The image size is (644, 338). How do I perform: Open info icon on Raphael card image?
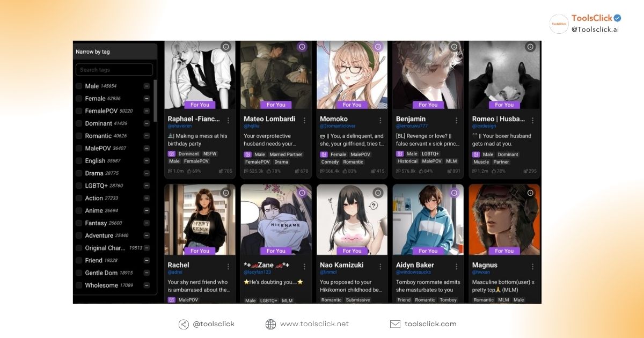(226, 47)
